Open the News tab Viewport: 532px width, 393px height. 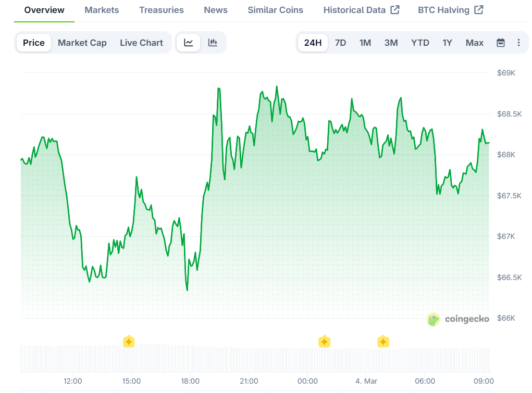pos(215,10)
